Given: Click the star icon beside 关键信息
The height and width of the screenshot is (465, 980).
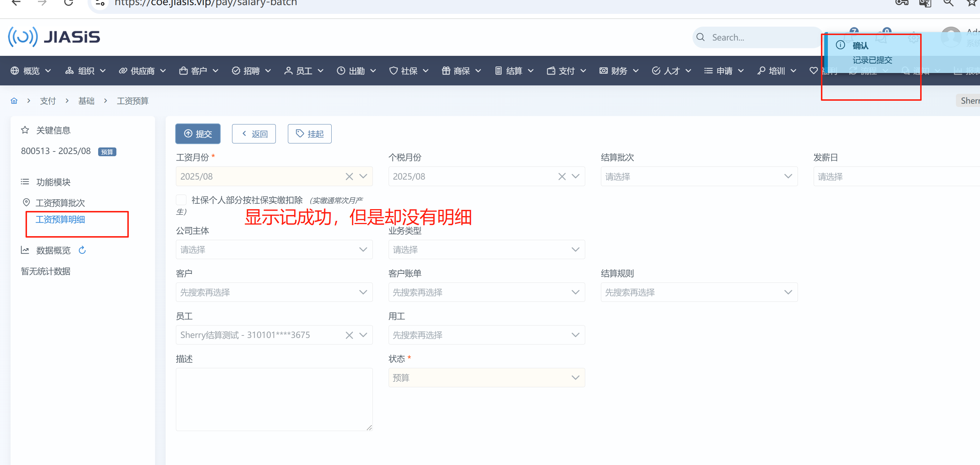Looking at the screenshot, I should pyautogui.click(x=25, y=130).
